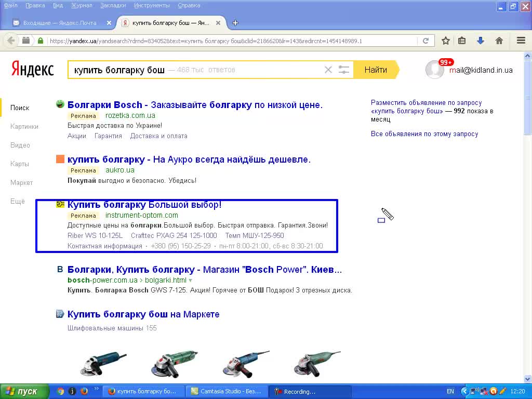Expand hidden quick launch icons chevron

tap(96, 389)
